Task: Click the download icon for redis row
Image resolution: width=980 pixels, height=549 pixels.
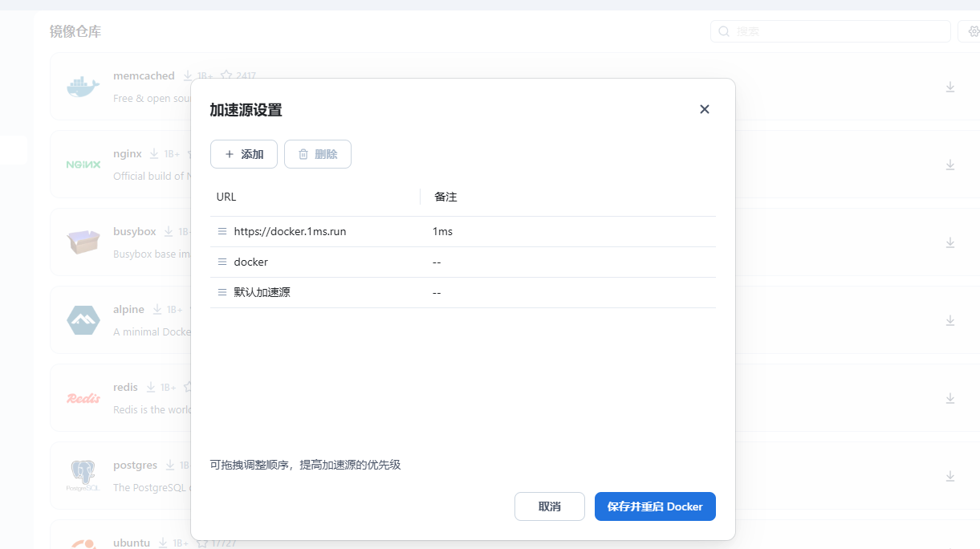Action: point(950,398)
